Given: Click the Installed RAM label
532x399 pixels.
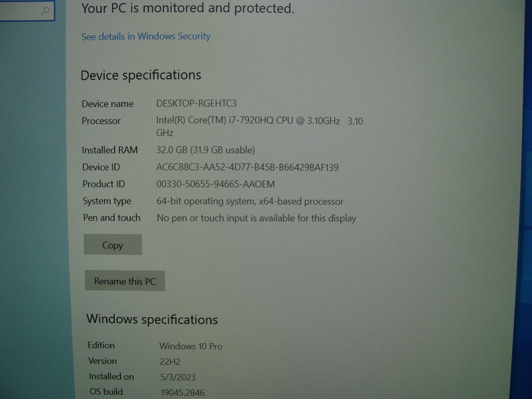Looking at the screenshot, I should tap(110, 150).
